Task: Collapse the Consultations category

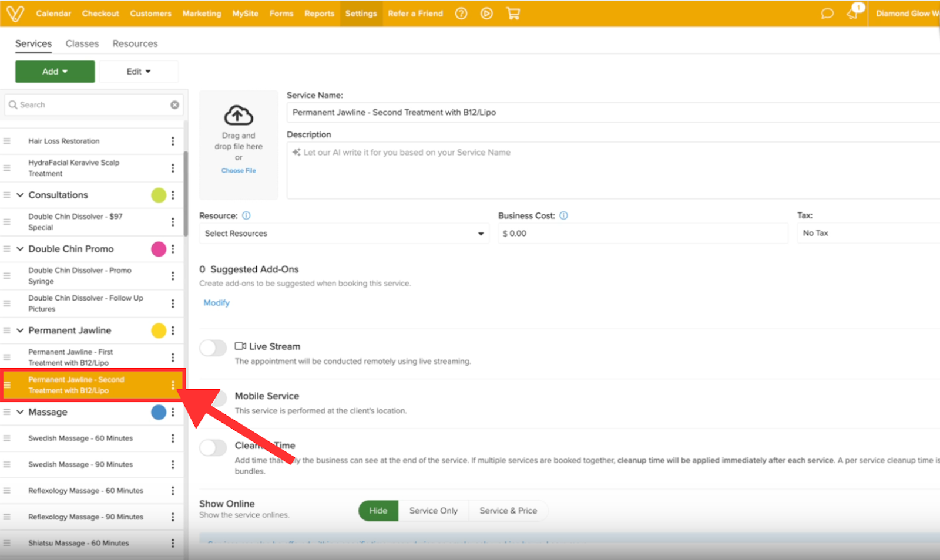Action: point(20,195)
